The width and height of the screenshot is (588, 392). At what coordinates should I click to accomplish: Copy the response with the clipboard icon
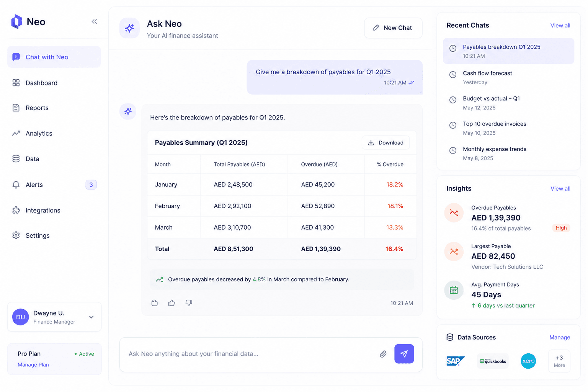pyautogui.click(x=155, y=303)
